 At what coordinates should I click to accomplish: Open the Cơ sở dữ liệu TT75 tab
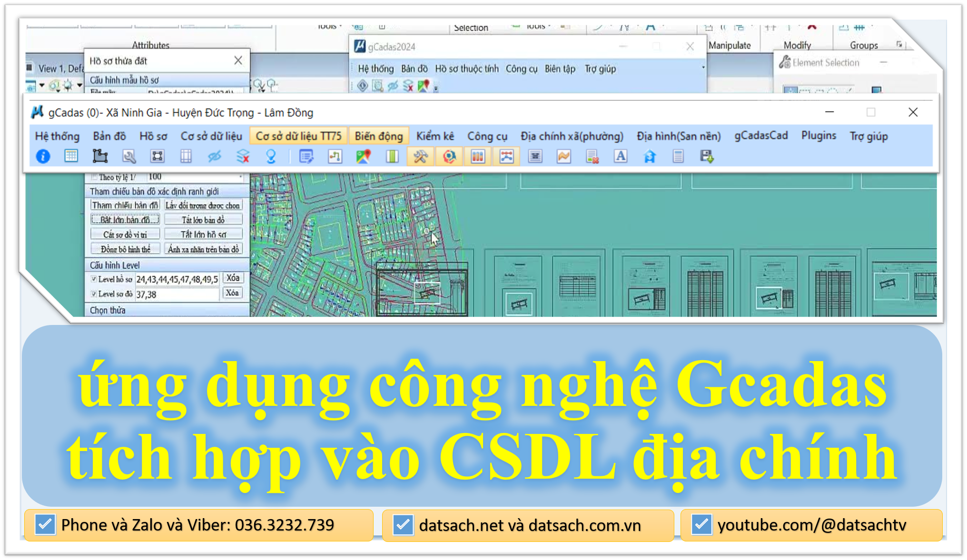tap(298, 136)
